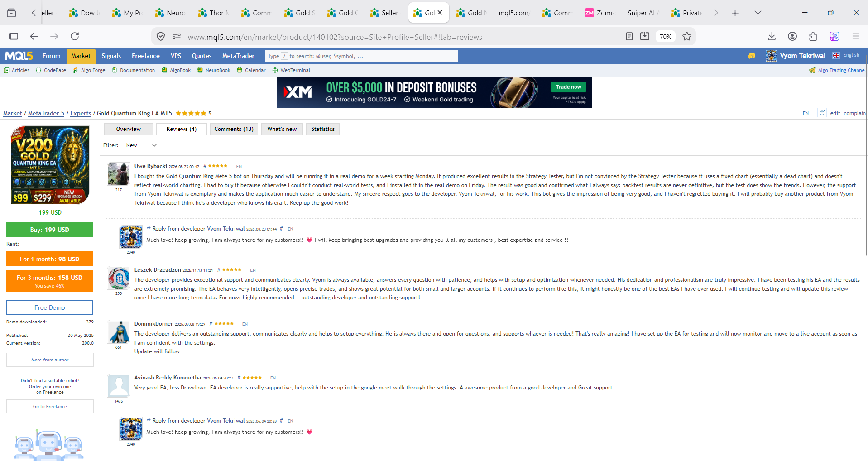Viewport: 868px width, 461px height.
Task: Click the archive icon beside edit link
Action: pos(822,112)
